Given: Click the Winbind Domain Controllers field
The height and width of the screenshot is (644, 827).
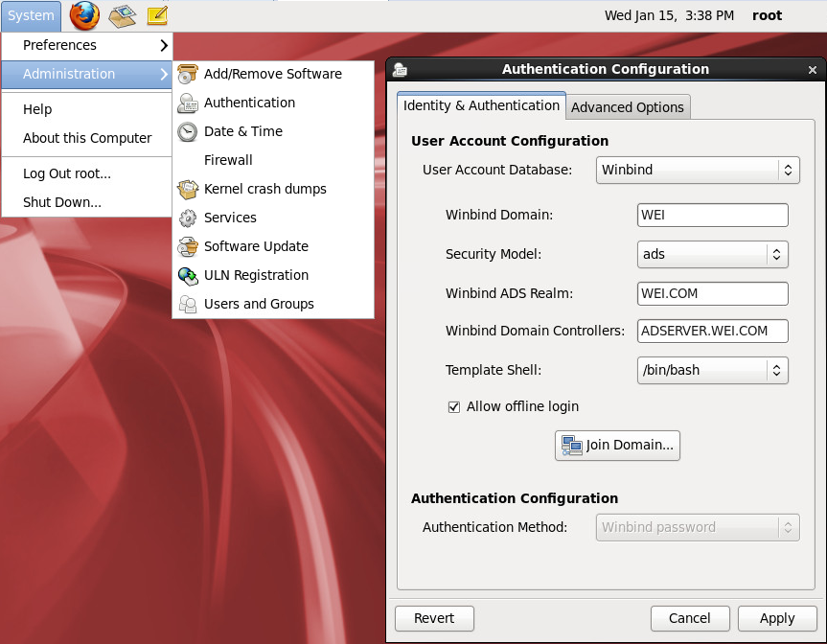Looking at the screenshot, I should tap(713, 332).
